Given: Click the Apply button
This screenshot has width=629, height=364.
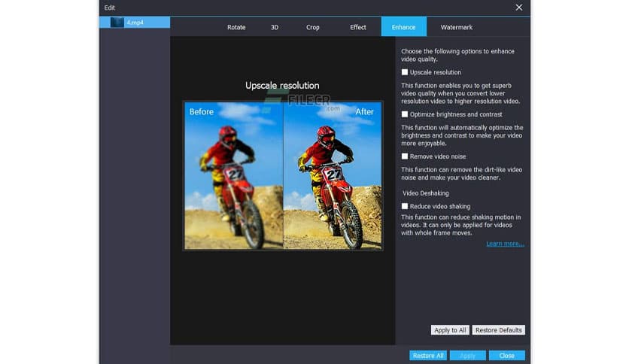Looking at the screenshot, I should [468, 356].
